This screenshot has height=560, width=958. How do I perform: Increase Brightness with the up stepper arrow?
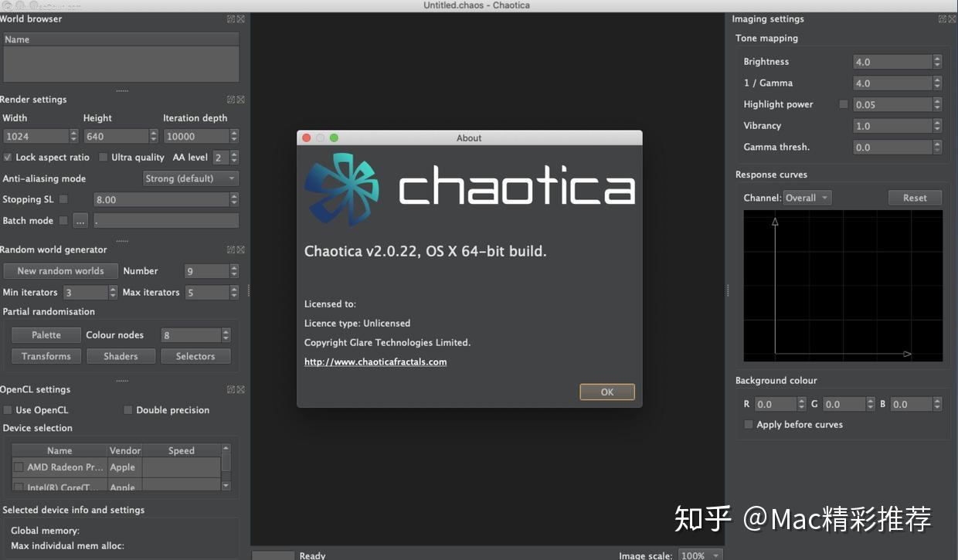[936, 58]
